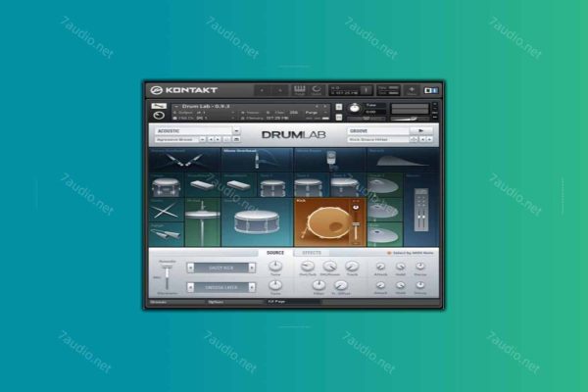Open the Rock Snare HiHat groove field
The width and height of the screenshot is (588, 392).
point(378,139)
